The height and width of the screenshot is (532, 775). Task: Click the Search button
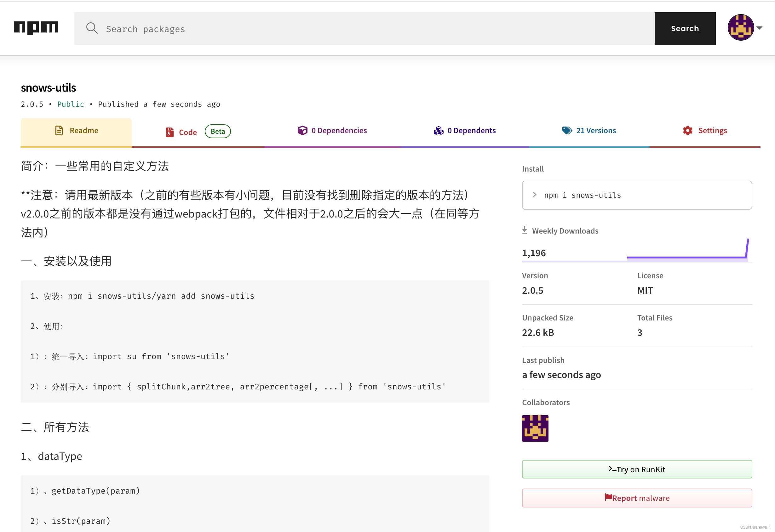(685, 28)
